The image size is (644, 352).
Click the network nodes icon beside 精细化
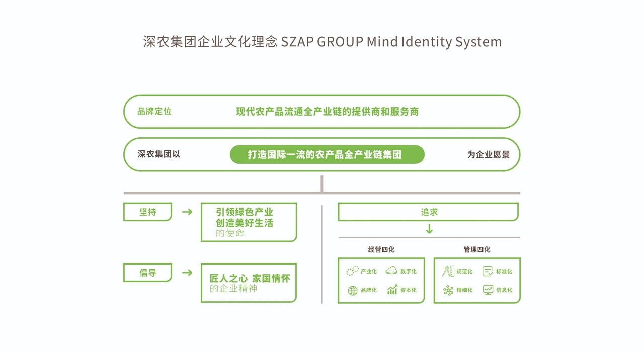click(x=448, y=290)
